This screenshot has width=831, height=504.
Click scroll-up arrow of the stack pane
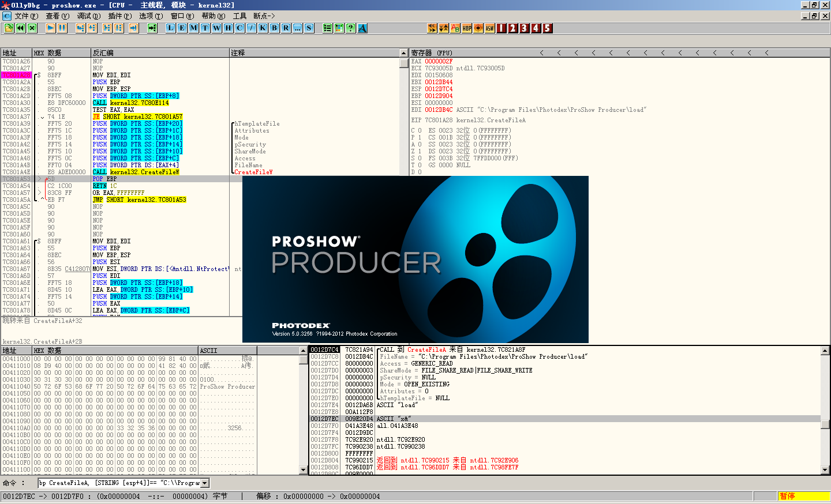click(826, 351)
